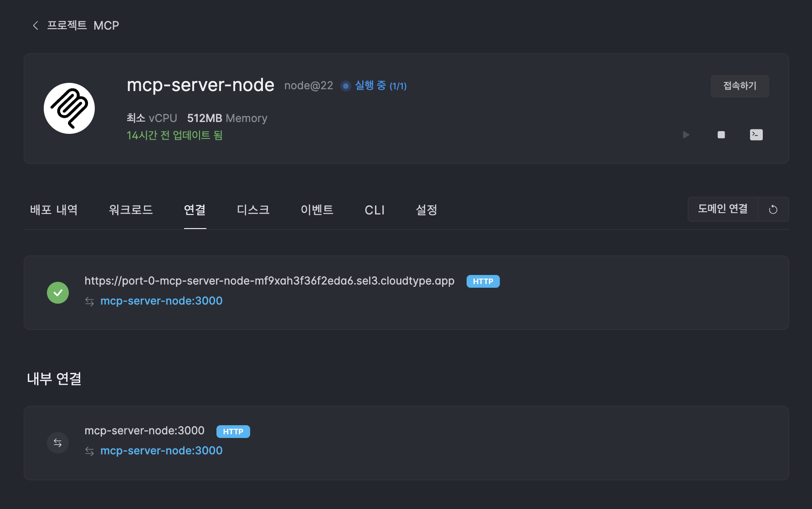Open the 설정 tab
This screenshot has height=509, width=812.
(427, 210)
